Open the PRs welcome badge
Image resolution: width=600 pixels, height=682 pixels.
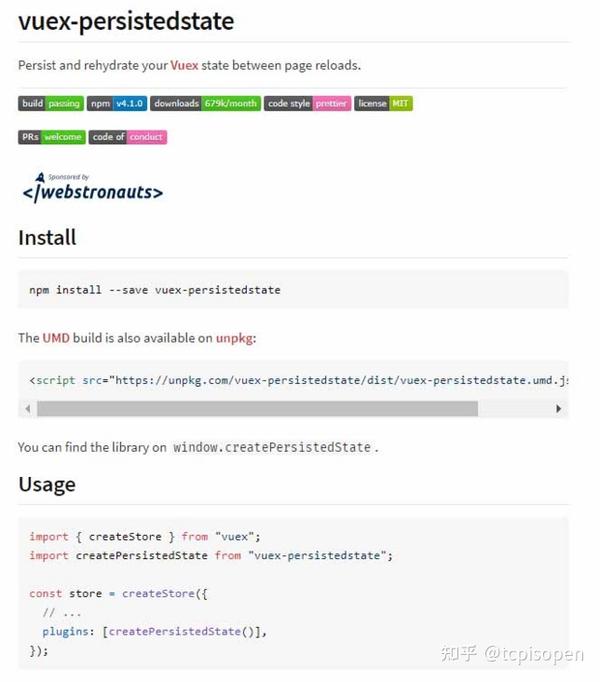point(51,137)
